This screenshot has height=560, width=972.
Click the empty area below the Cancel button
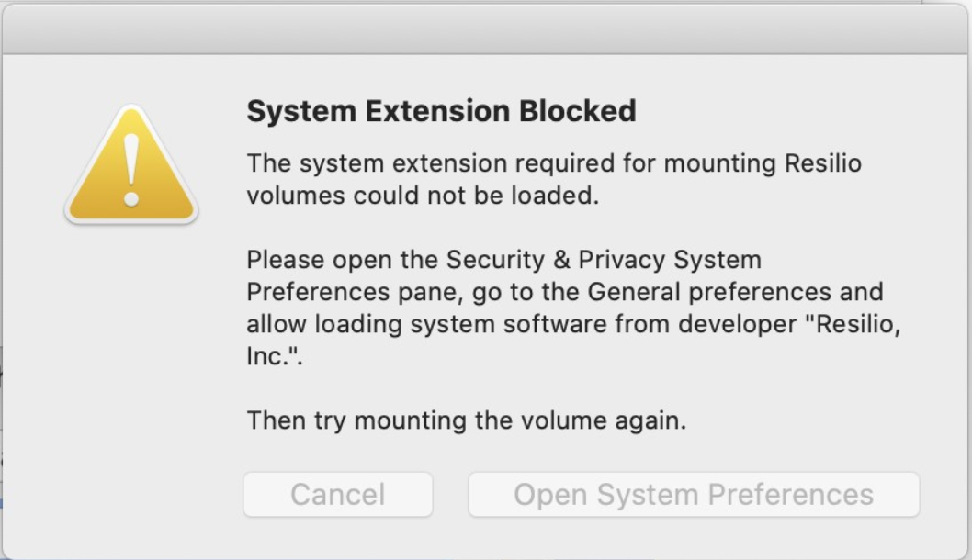tap(337, 537)
